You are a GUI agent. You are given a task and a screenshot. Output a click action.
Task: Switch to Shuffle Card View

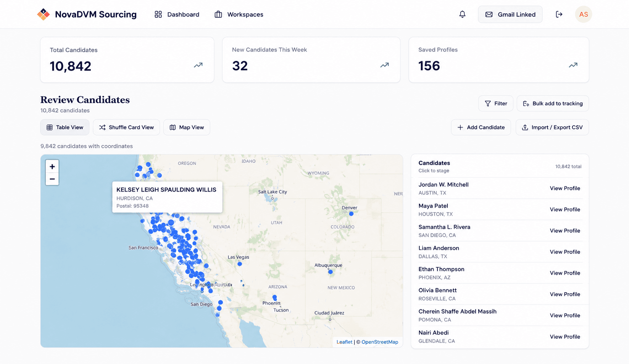click(126, 127)
